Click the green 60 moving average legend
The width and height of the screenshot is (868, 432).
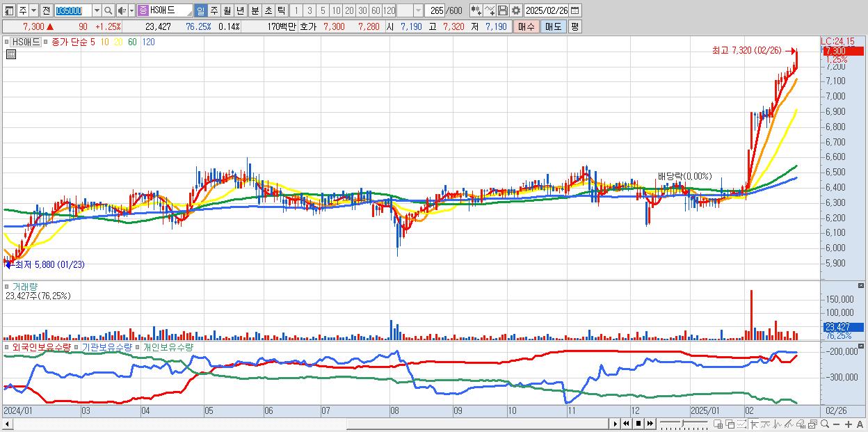click(x=132, y=42)
